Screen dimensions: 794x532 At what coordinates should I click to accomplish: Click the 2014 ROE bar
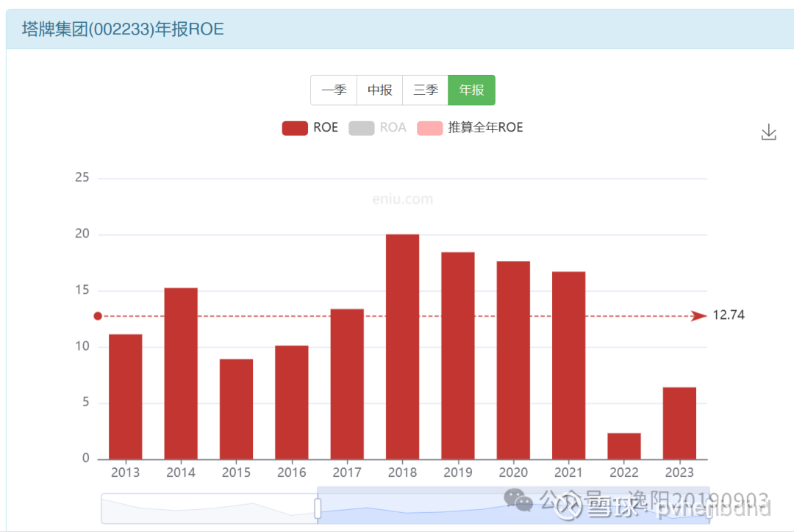tap(181, 373)
